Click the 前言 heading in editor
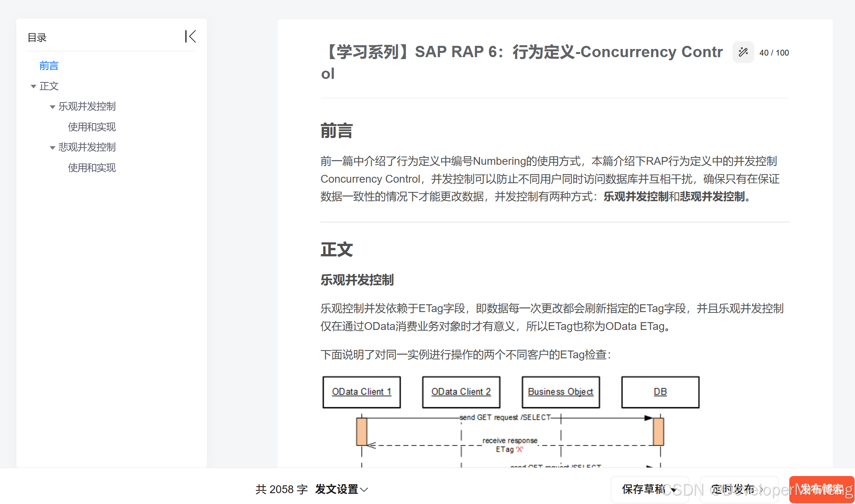855x504 pixels. (336, 131)
